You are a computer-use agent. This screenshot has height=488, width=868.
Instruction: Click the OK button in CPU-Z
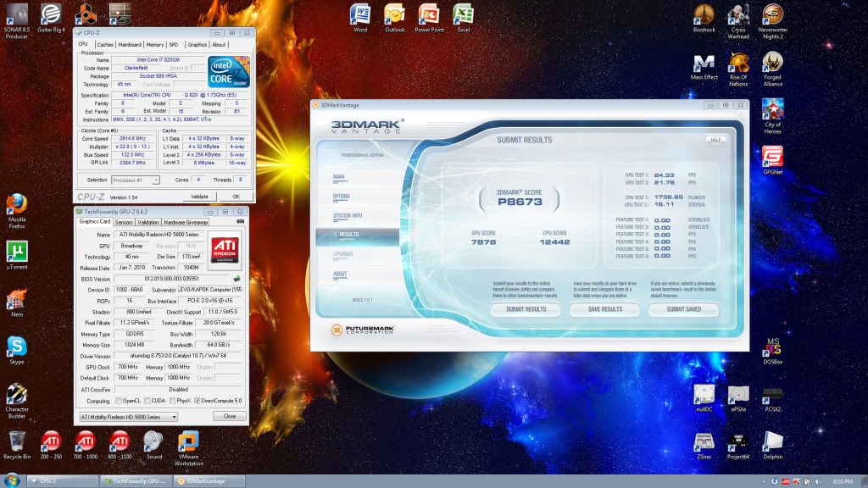[236, 197]
